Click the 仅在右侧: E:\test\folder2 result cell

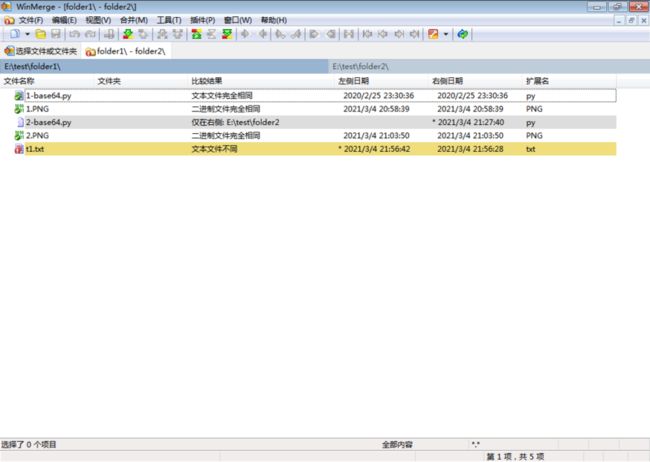point(235,122)
